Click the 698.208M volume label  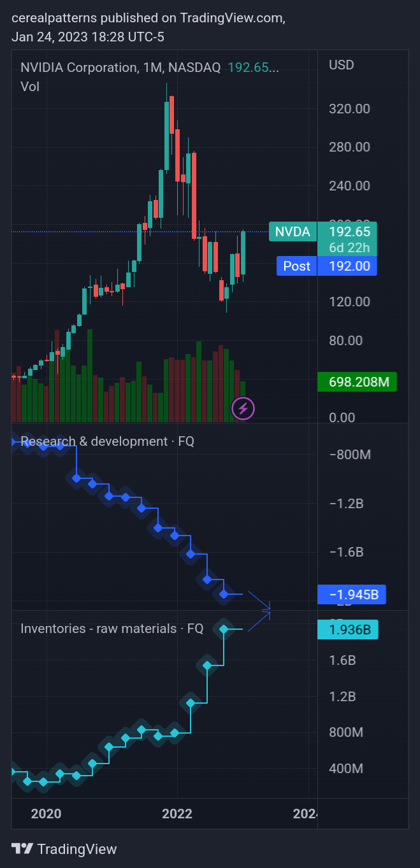(357, 382)
